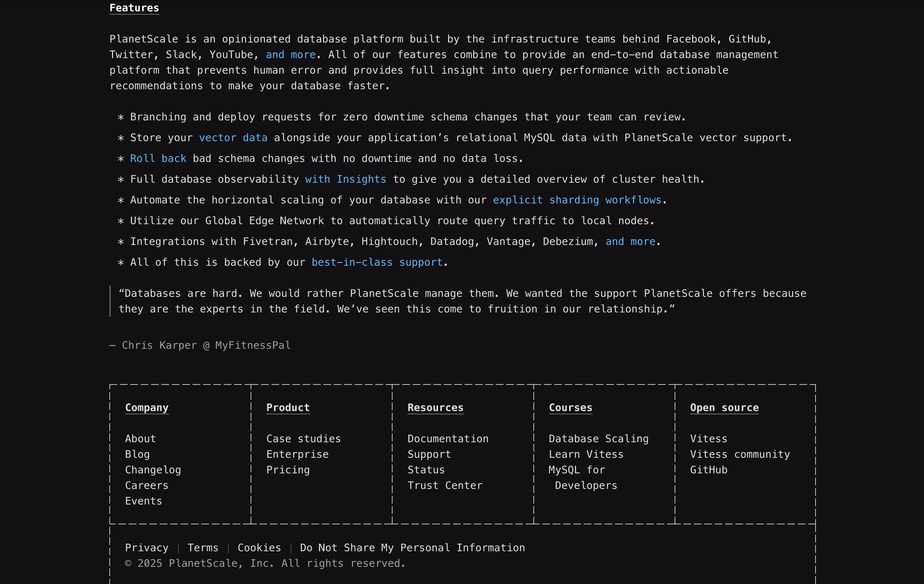Click 'explicit sharding workflows' link

pos(577,200)
